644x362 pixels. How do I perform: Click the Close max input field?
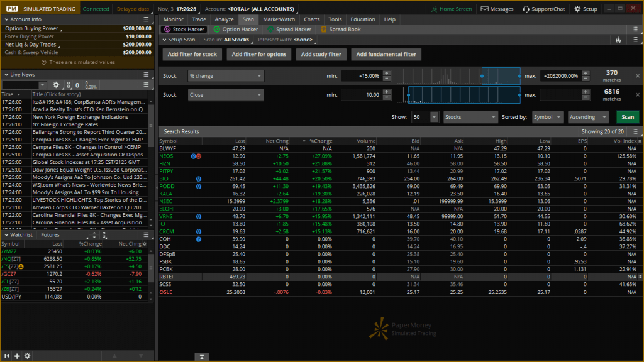pyautogui.click(x=560, y=95)
